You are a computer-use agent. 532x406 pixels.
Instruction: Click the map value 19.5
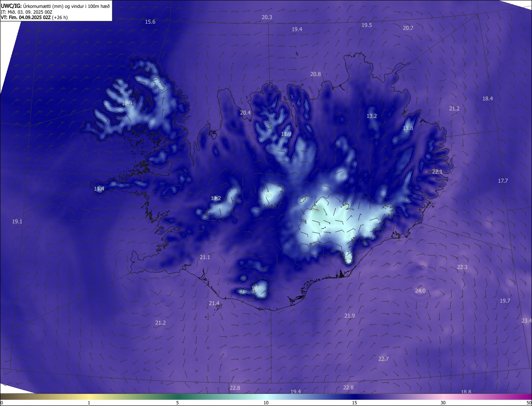coord(367,25)
